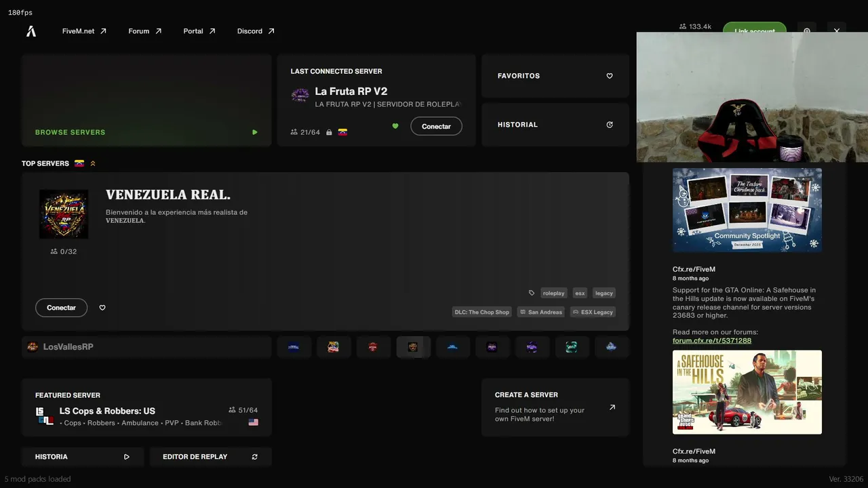Connect to the Venezuela Real server
868x488 pixels.
pos(61,308)
